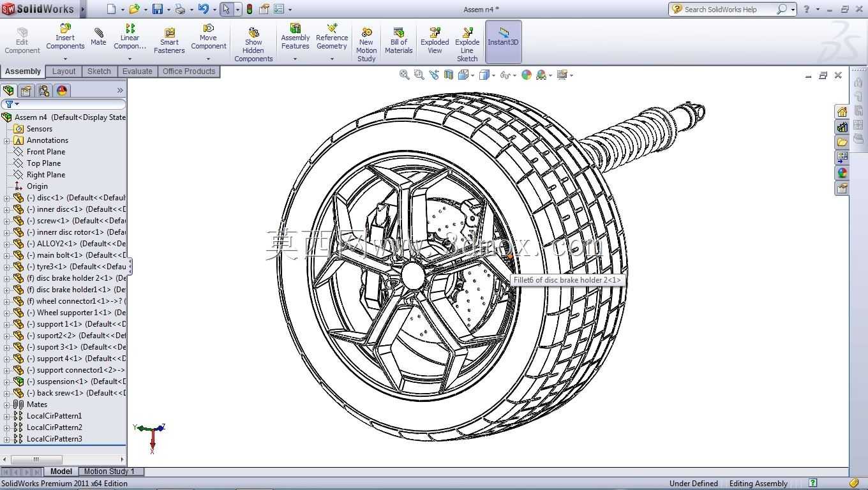Viewport: 868px width, 490px height.
Task: Undo the last action
Action: [203, 9]
